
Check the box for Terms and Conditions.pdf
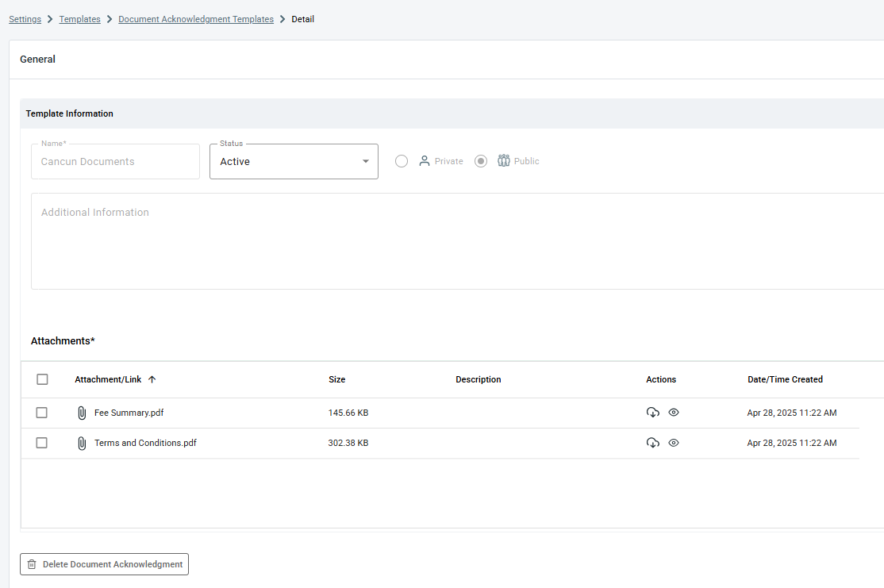pos(42,443)
